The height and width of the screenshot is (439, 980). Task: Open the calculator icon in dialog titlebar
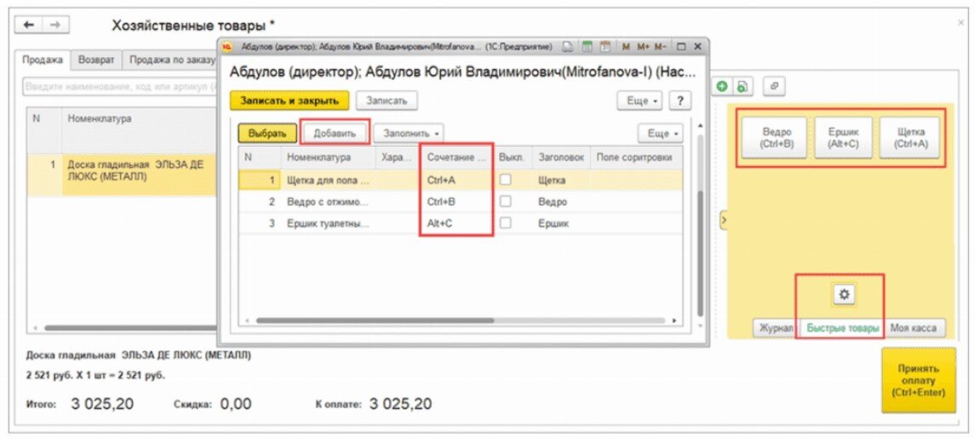click(587, 46)
